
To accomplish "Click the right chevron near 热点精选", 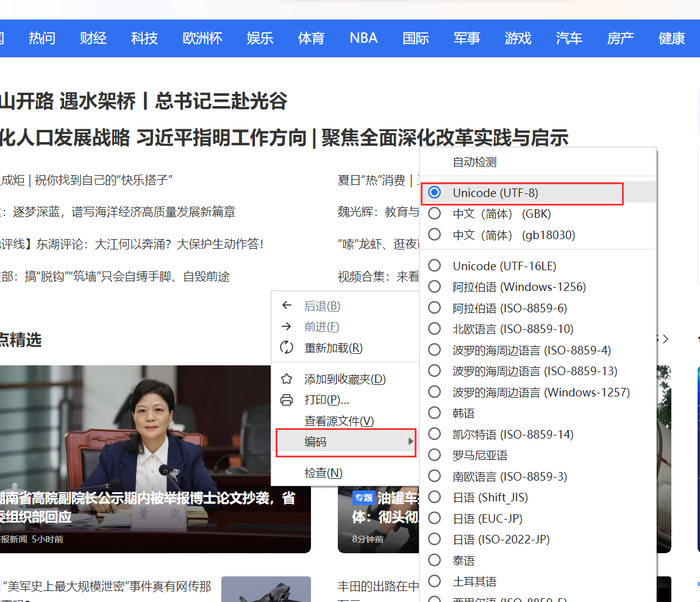I will (x=665, y=339).
